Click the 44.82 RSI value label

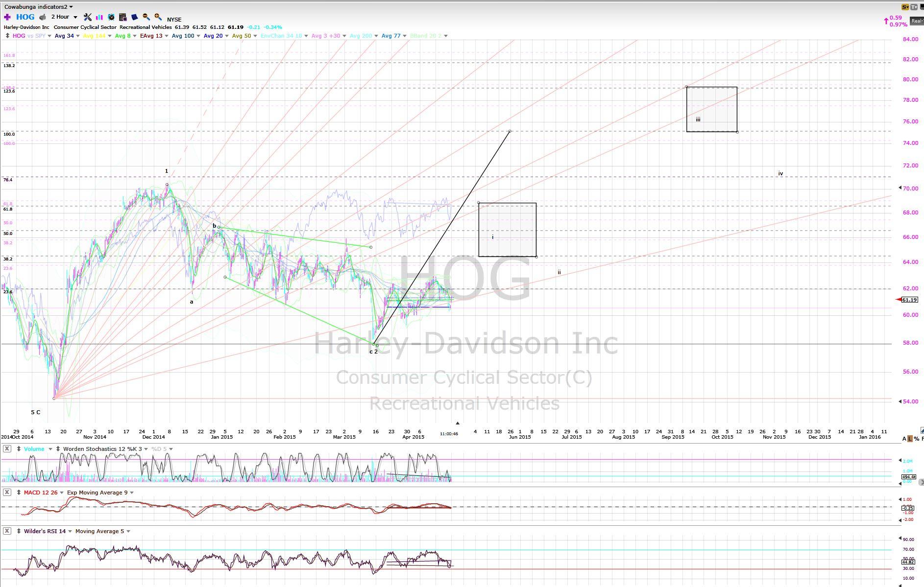[x=908, y=562]
